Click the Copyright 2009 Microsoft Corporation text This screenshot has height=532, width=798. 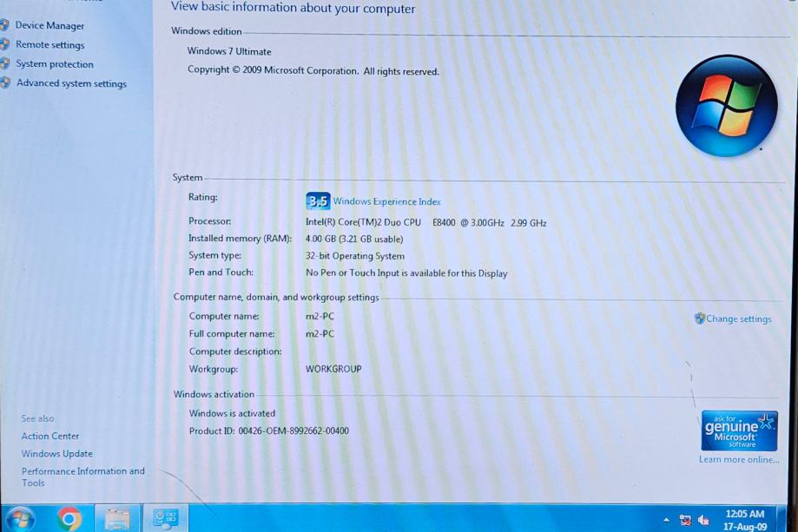click(x=313, y=70)
